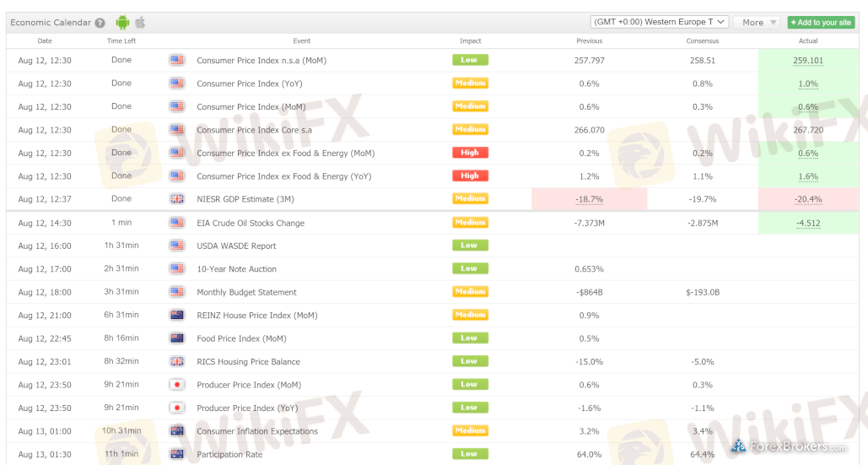
Task: Open the GMT timezone dropdown
Action: click(658, 22)
